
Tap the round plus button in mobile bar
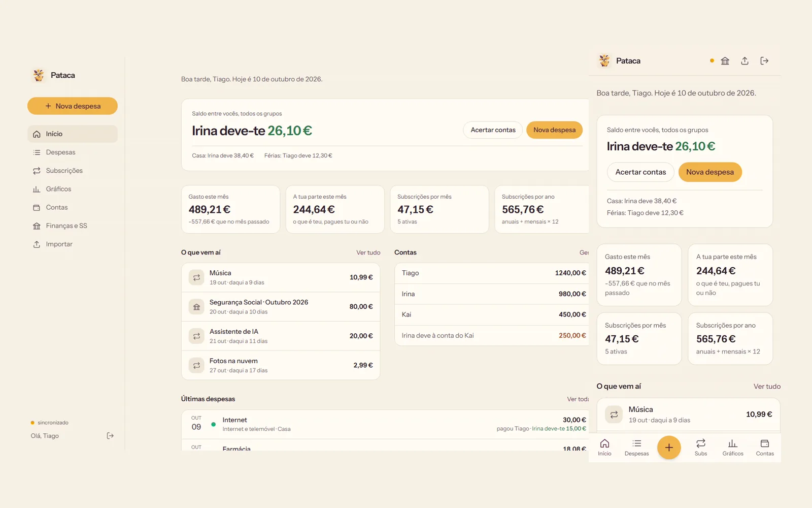tap(669, 448)
